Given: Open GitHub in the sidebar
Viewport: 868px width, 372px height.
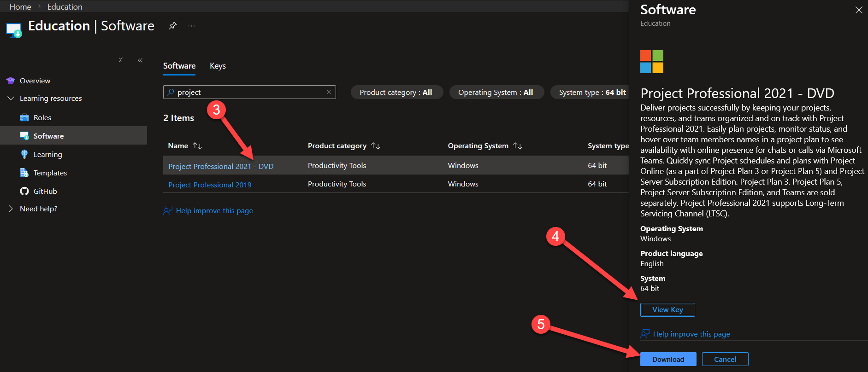Looking at the screenshot, I should pos(45,191).
